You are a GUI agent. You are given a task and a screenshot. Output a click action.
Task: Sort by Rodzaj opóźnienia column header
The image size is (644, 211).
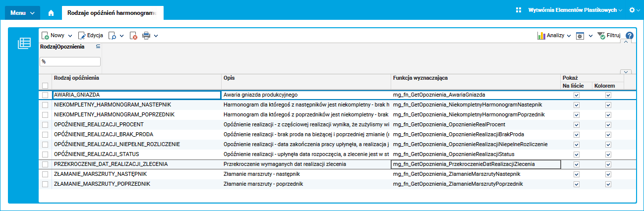136,82
